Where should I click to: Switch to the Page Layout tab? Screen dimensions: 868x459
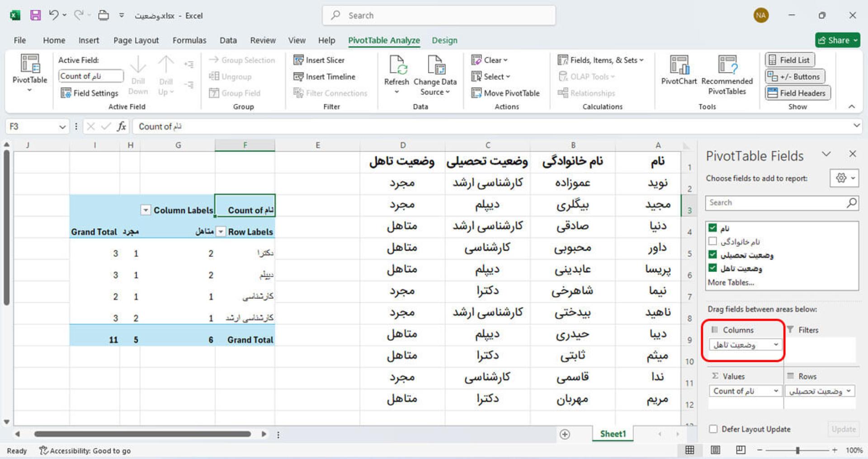tap(136, 40)
